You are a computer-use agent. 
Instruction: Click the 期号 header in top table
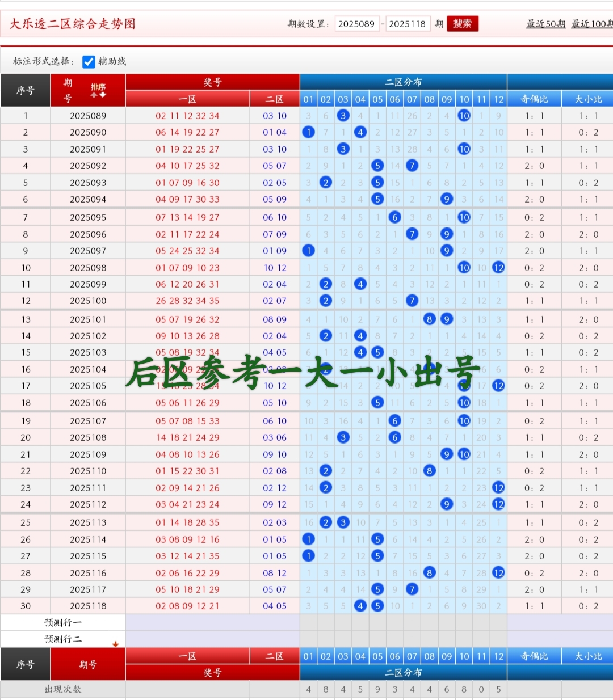click(x=68, y=91)
